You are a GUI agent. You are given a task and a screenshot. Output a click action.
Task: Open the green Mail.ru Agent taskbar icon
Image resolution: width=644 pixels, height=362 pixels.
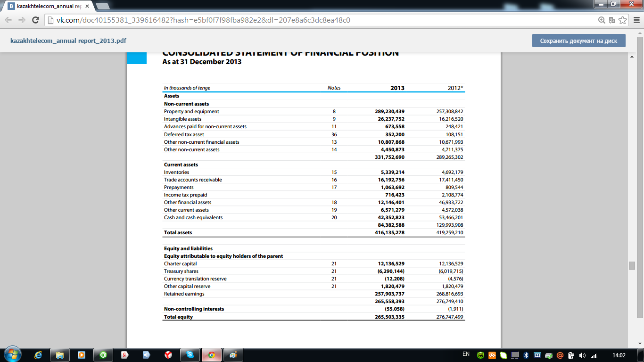pyautogui.click(x=103, y=355)
